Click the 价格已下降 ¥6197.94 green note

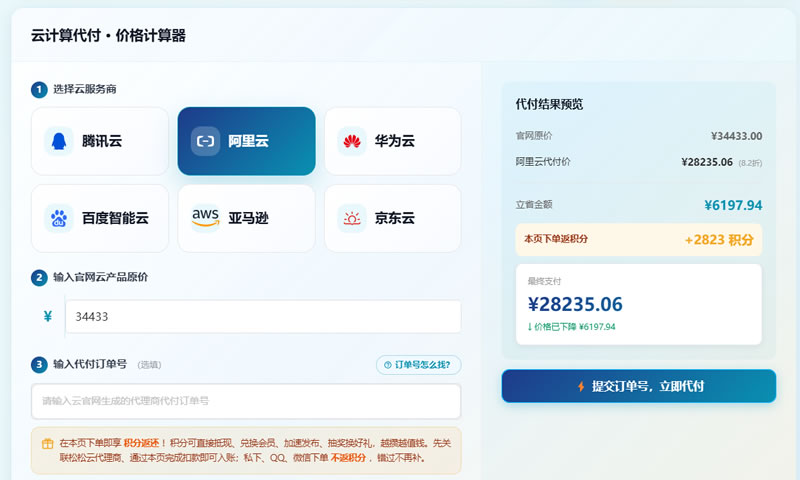(571, 327)
